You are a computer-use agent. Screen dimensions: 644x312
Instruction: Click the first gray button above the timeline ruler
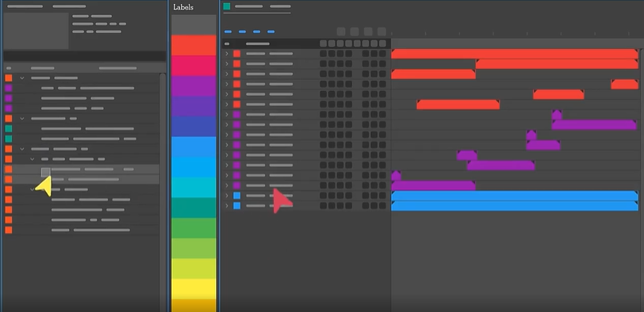341,32
